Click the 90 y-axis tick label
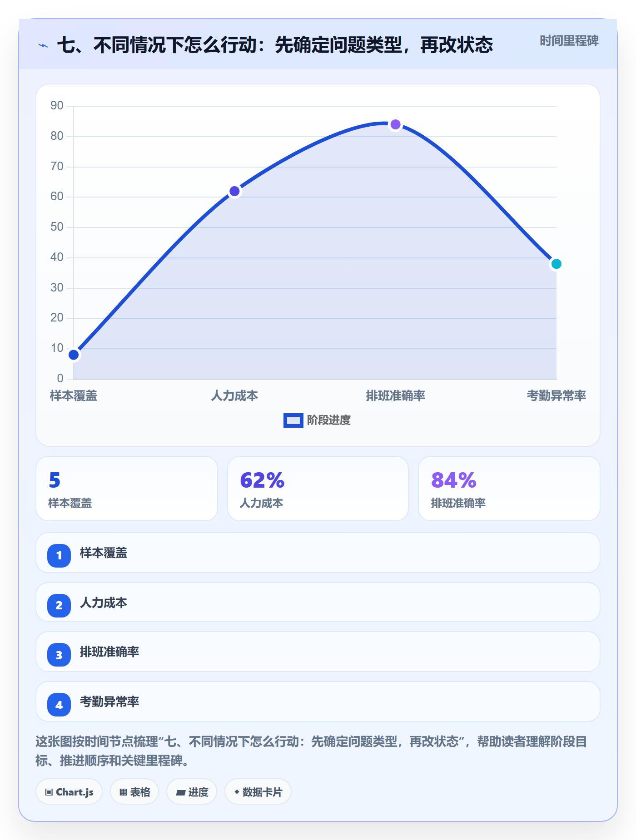This screenshot has height=840, width=636. 57,106
